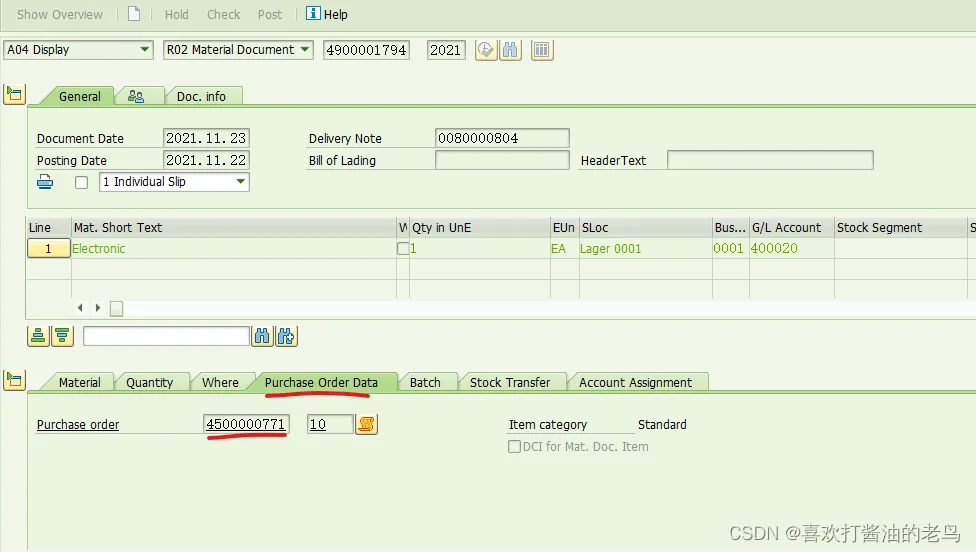Screen dimensions: 976x552
Task: Click the Delivery Note field
Action: click(x=502, y=138)
